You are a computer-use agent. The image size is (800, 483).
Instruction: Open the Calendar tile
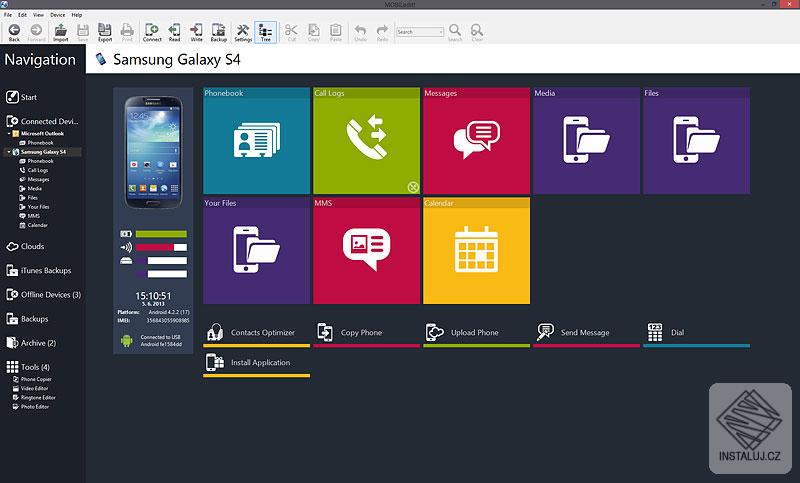(x=477, y=251)
